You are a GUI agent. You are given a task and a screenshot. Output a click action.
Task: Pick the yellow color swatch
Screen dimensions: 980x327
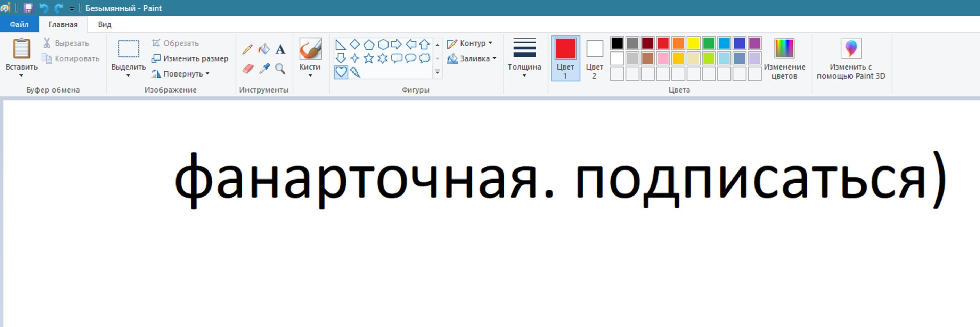694,43
